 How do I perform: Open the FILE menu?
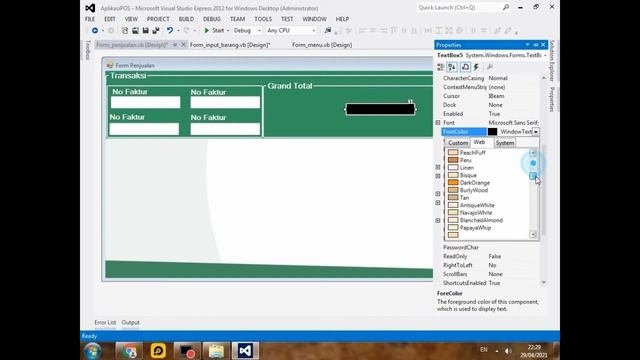point(90,19)
